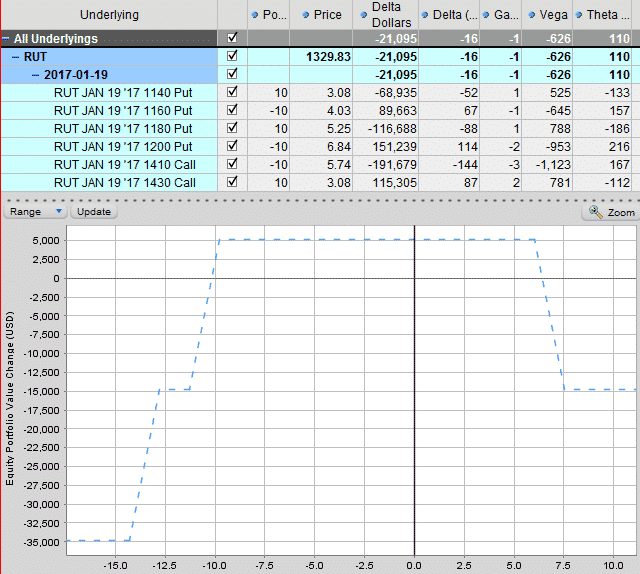Click the Equity Portfolio Value Change axis label
640x574 pixels.
(9, 398)
